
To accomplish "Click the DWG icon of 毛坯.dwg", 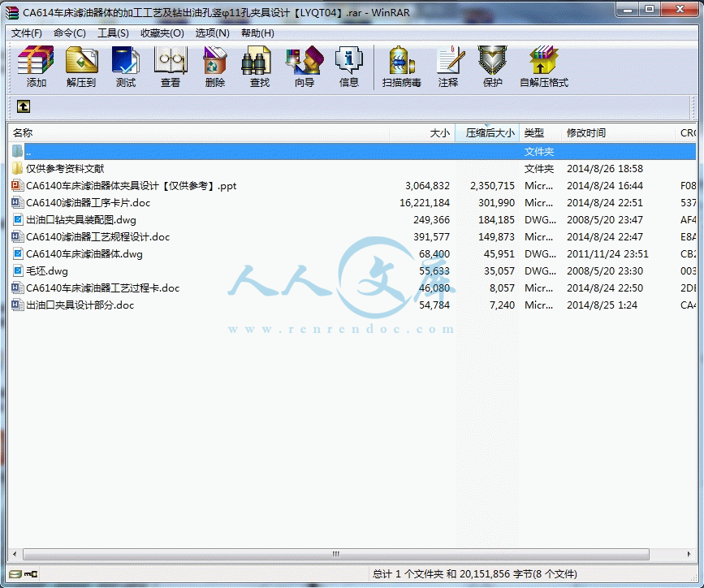I will [x=17, y=271].
